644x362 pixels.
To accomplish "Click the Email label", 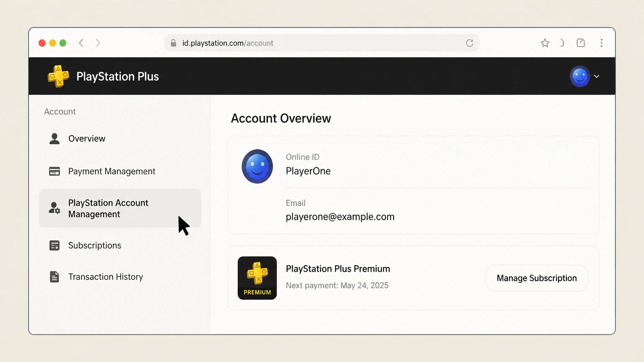I will [x=296, y=203].
